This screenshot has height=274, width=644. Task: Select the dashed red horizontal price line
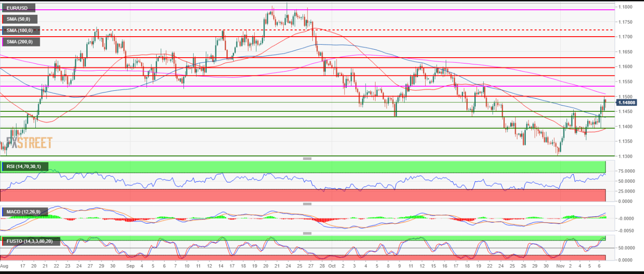403,30
